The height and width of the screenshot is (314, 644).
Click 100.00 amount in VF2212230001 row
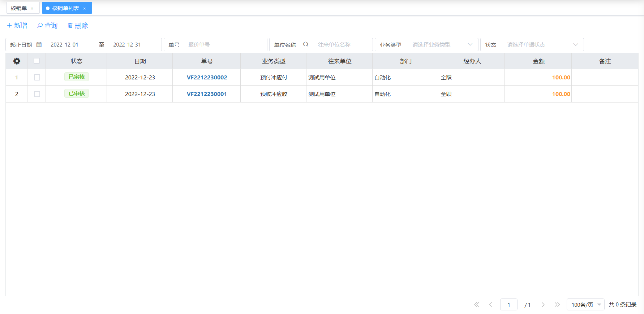click(x=561, y=94)
